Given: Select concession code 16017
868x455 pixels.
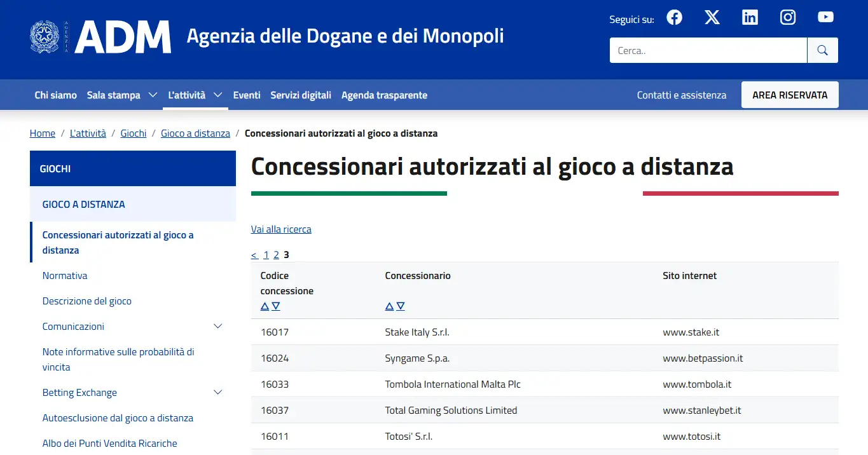Looking at the screenshot, I should (x=275, y=332).
